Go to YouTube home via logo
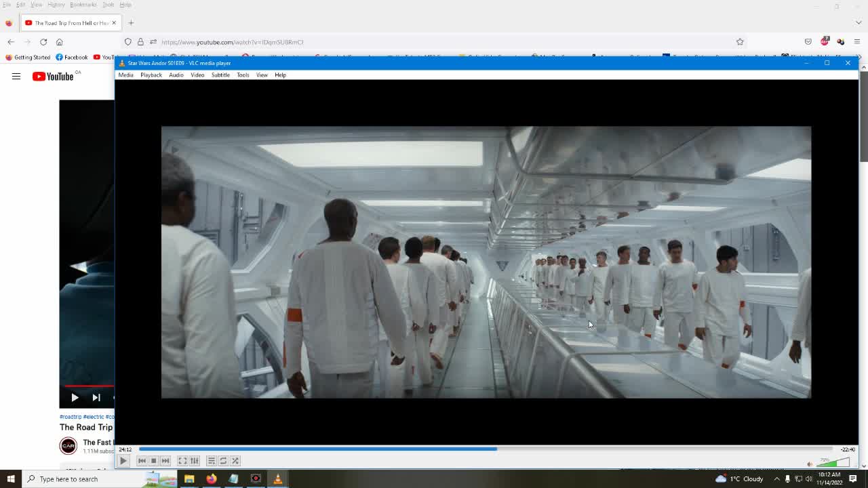Image resolution: width=868 pixels, height=488 pixels. point(53,77)
